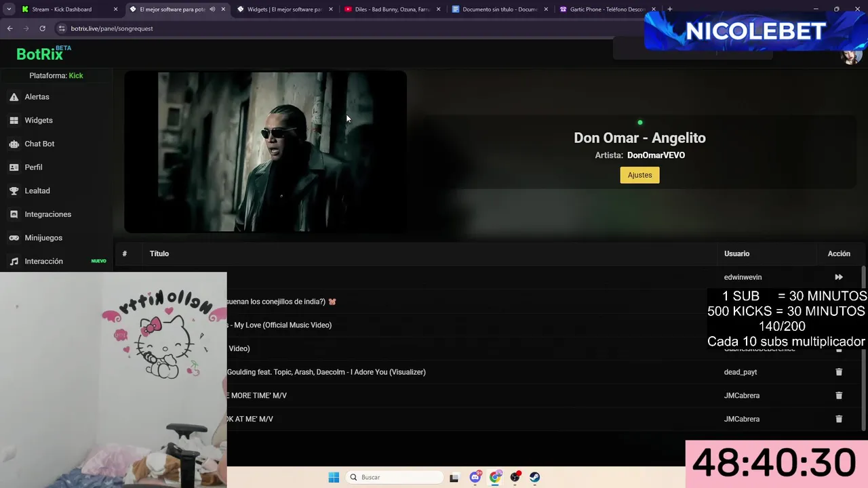Click the username dead_payt
Screen dimensions: 868x488
pos(741,372)
